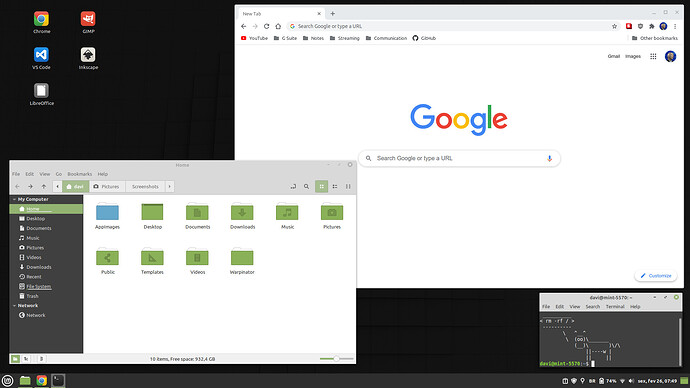690x388 pixels.
Task: Open LibreOffice desktop shortcut
Action: point(41,91)
